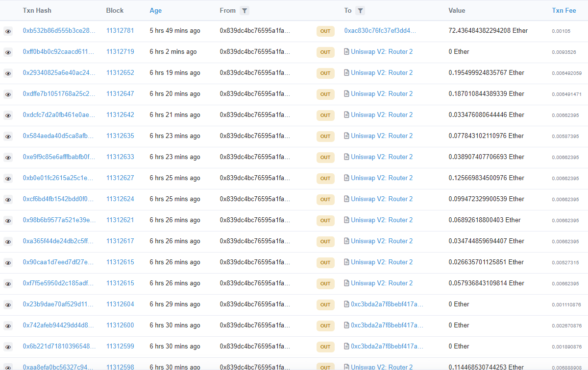Open Uniswap V2: Router 2 in block 11312624 row
Viewport: 588px width, 370px height.
coord(382,199)
